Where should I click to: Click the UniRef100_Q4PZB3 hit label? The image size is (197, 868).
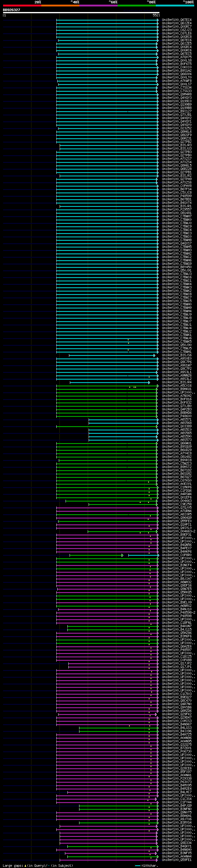pyautogui.click(x=177, y=410)
